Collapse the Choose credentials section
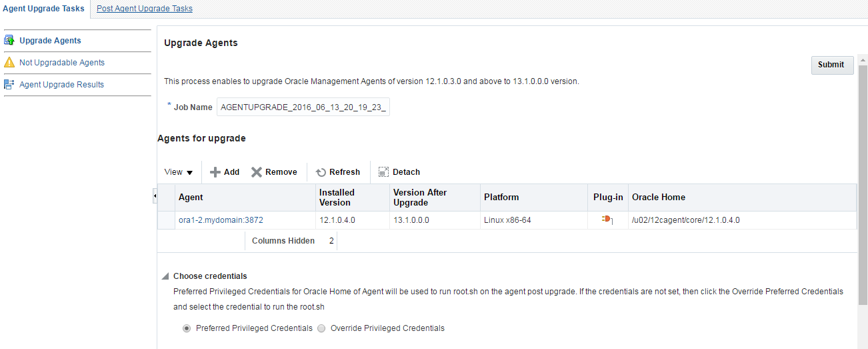Viewport: 868px width, 349px height. [165, 276]
